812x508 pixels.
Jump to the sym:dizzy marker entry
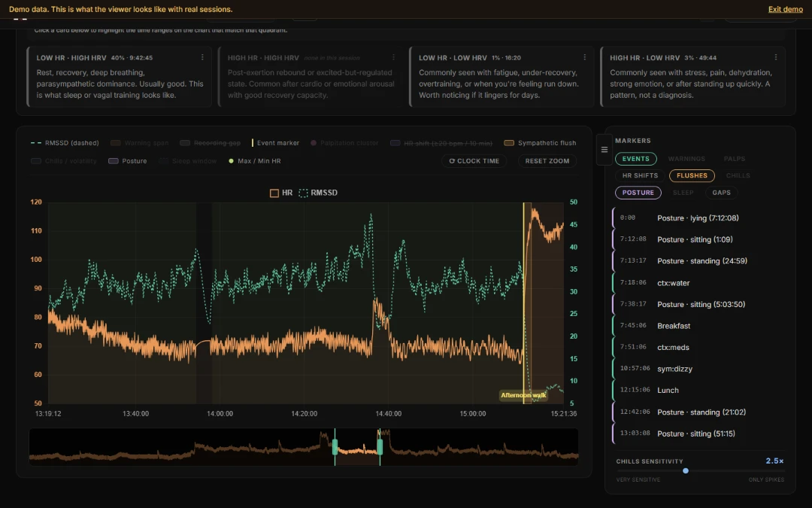point(698,369)
